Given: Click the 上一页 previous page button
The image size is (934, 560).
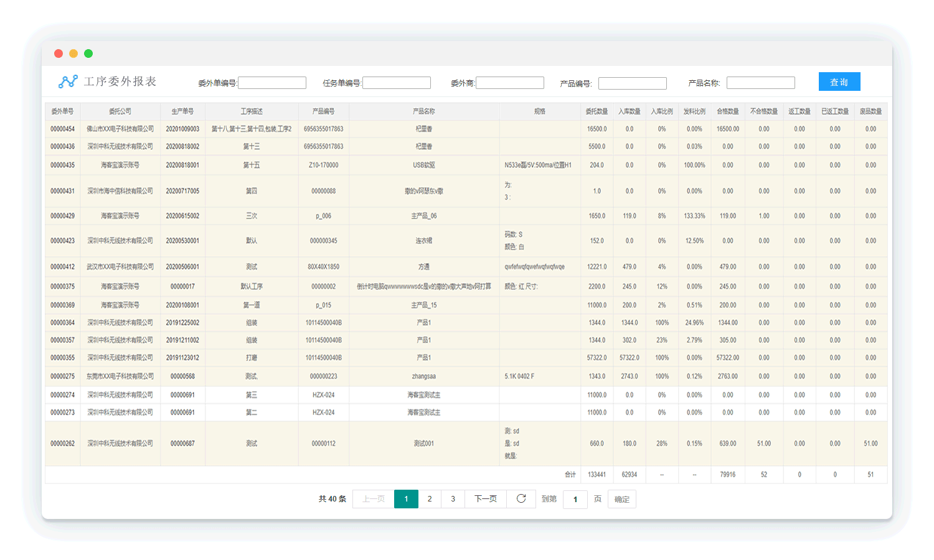Looking at the screenshot, I should click(x=374, y=499).
